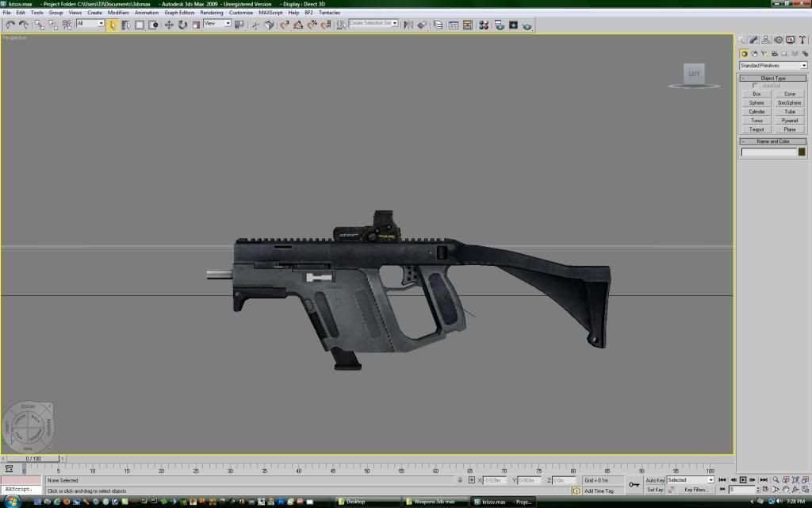
Task: Open the Graph Editors menu
Action: click(179, 13)
